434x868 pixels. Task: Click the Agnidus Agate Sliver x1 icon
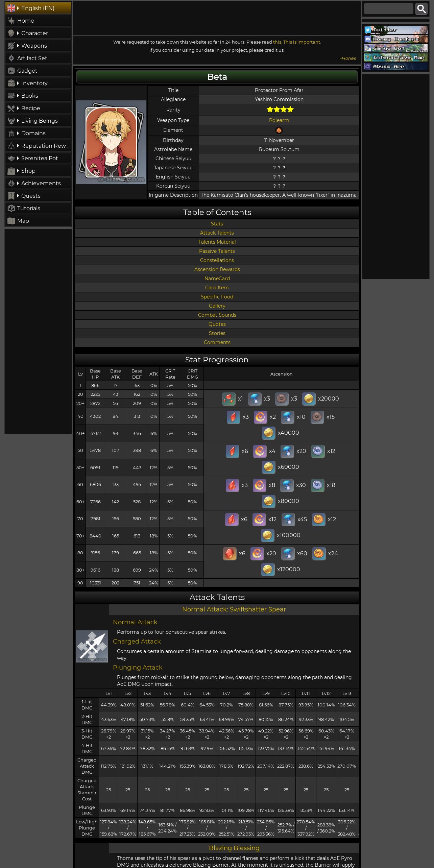(229, 399)
